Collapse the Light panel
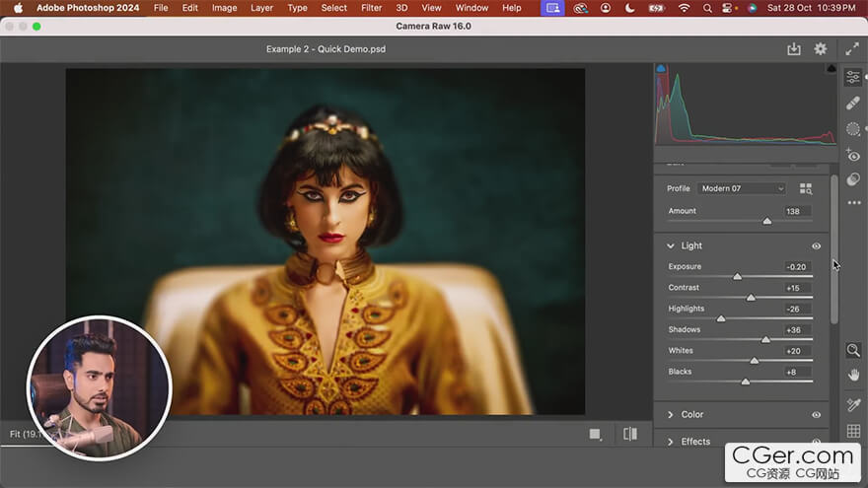This screenshot has height=488, width=868. (x=671, y=245)
